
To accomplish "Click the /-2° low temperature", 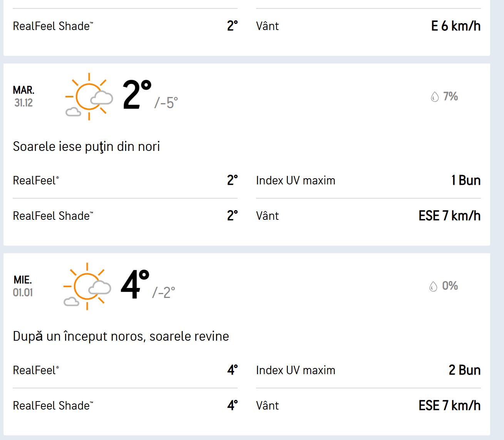I will pos(164,293).
